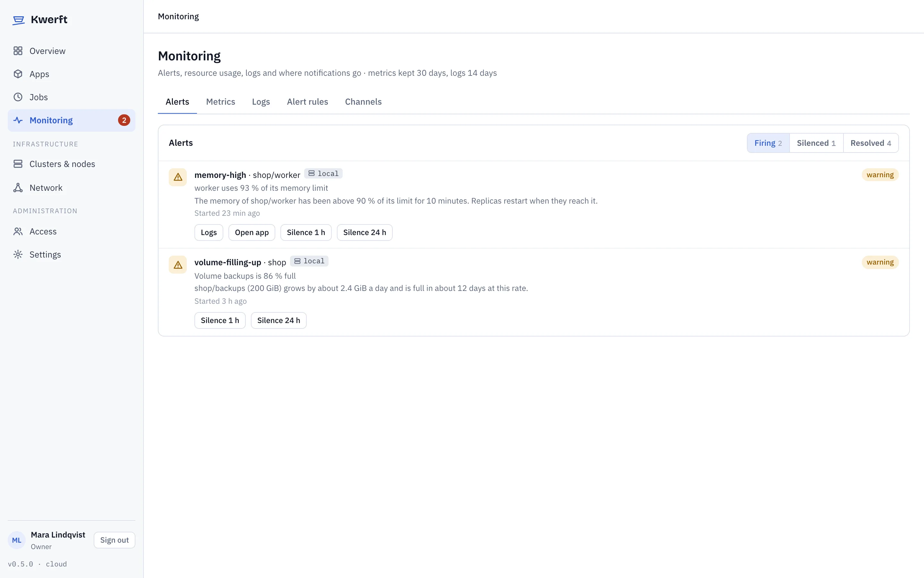Click the warning badge on volume-filling-up alert
The image size is (924, 578).
[x=880, y=262]
